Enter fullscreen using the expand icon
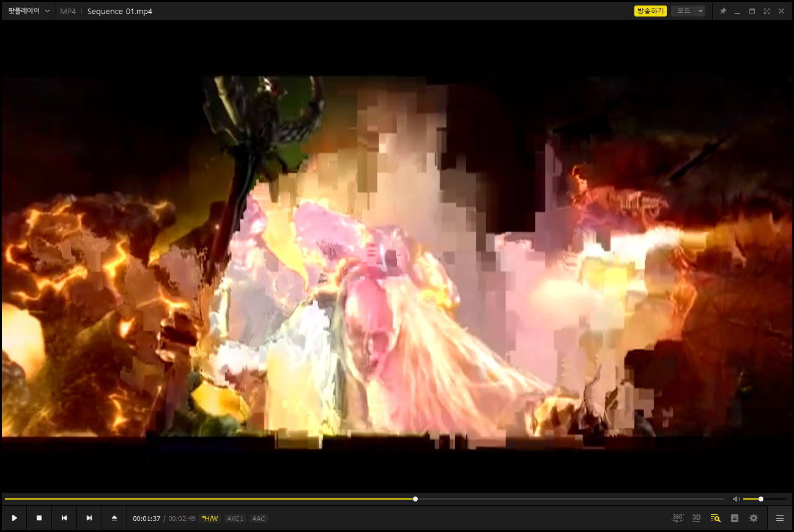Screen dimensions: 794x532 coord(766,11)
